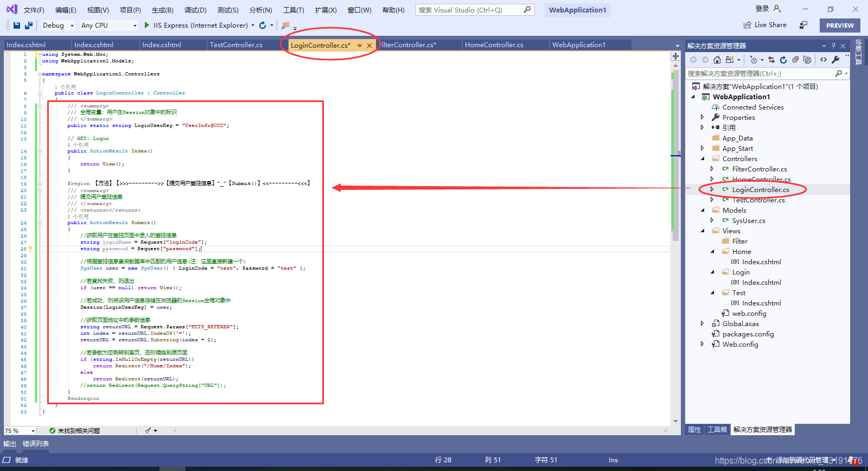Click the Find in Files folder icon
The height and width of the screenshot is (471, 868).
point(285,26)
